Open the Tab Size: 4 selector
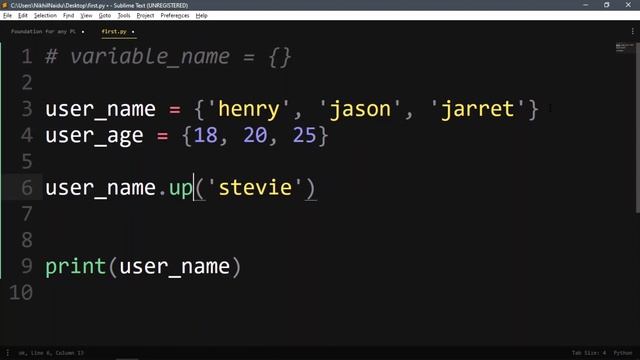The width and height of the screenshot is (640, 360). click(x=589, y=353)
